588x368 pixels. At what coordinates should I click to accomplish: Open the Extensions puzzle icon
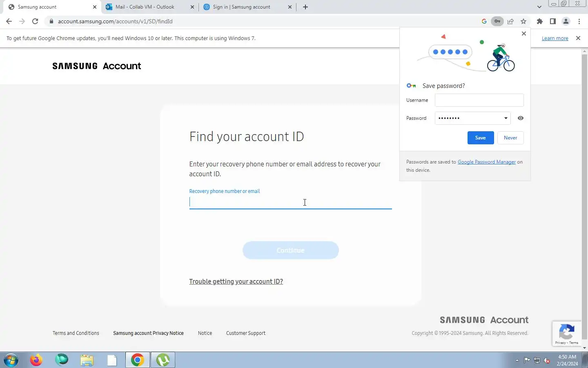(x=540, y=21)
